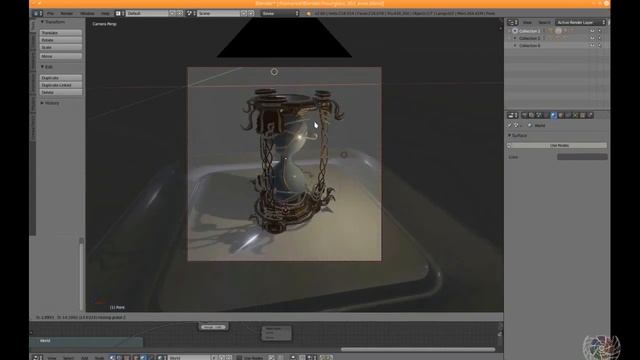Click the Scale button in the tool shelf

click(61, 47)
